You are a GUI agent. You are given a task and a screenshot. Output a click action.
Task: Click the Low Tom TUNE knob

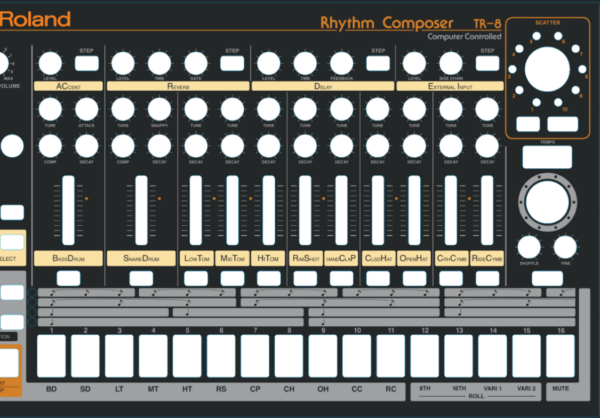pos(196,109)
